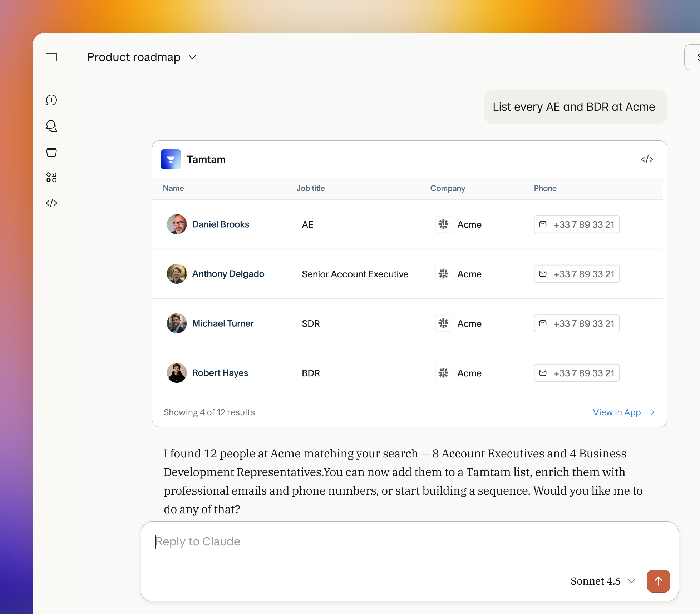Toggle the sidebar panel icon
Viewport: 700px width, 614px height.
(51, 57)
